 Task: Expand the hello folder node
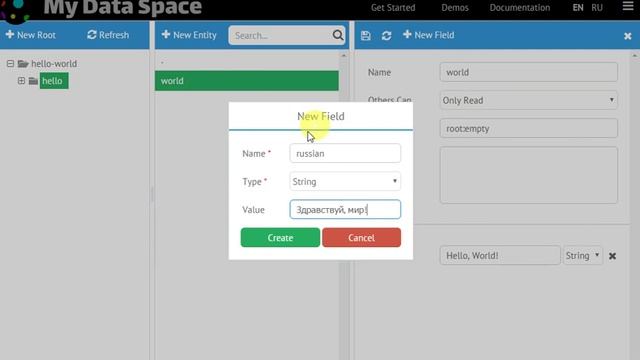[21, 81]
